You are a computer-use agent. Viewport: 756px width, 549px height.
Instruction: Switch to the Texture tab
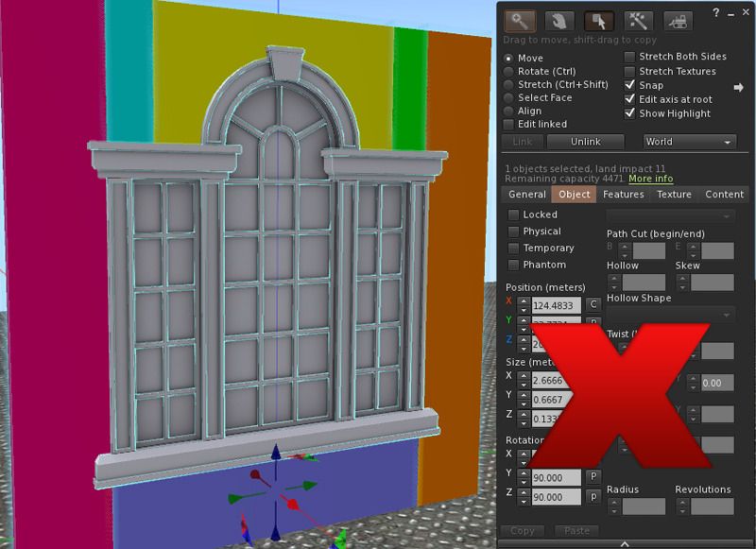[674, 195]
